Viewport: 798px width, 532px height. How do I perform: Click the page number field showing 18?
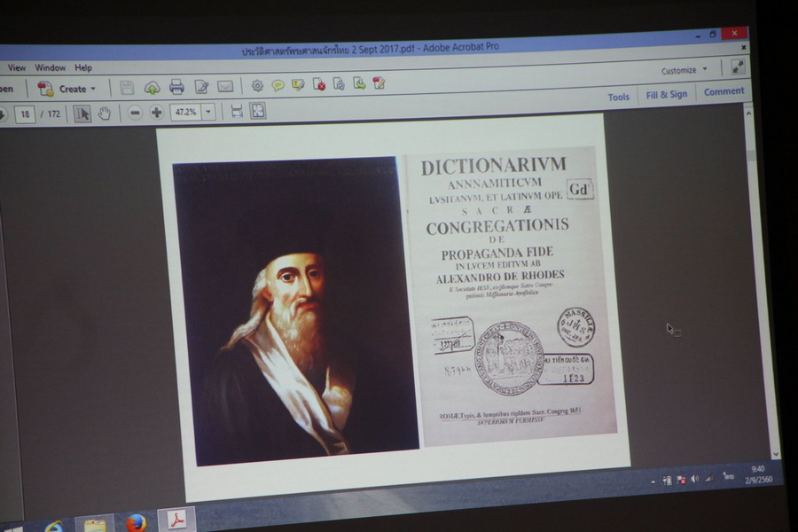(x=25, y=114)
